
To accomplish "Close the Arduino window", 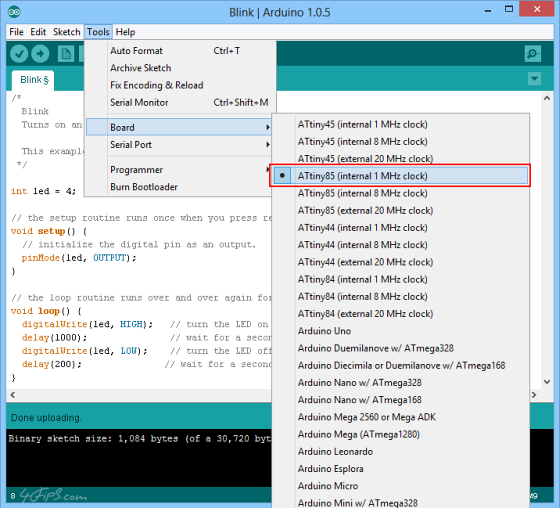I will [x=536, y=9].
